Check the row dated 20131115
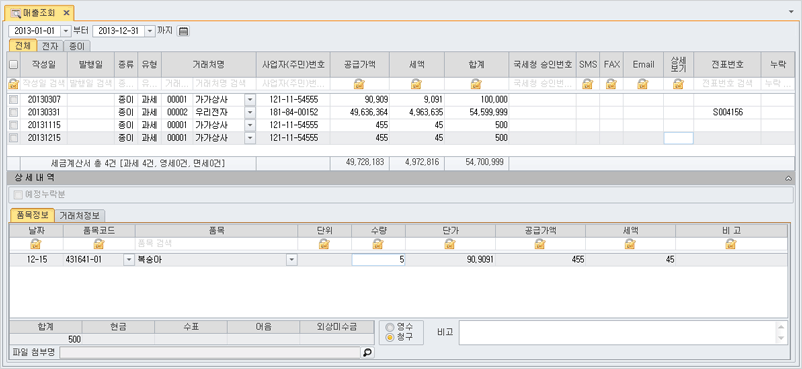The width and height of the screenshot is (802, 369). [x=13, y=125]
